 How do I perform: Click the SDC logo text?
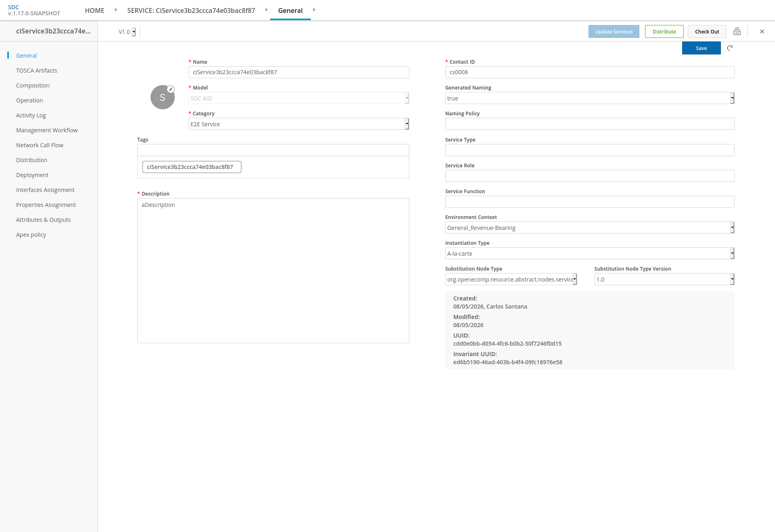(x=13, y=7)
